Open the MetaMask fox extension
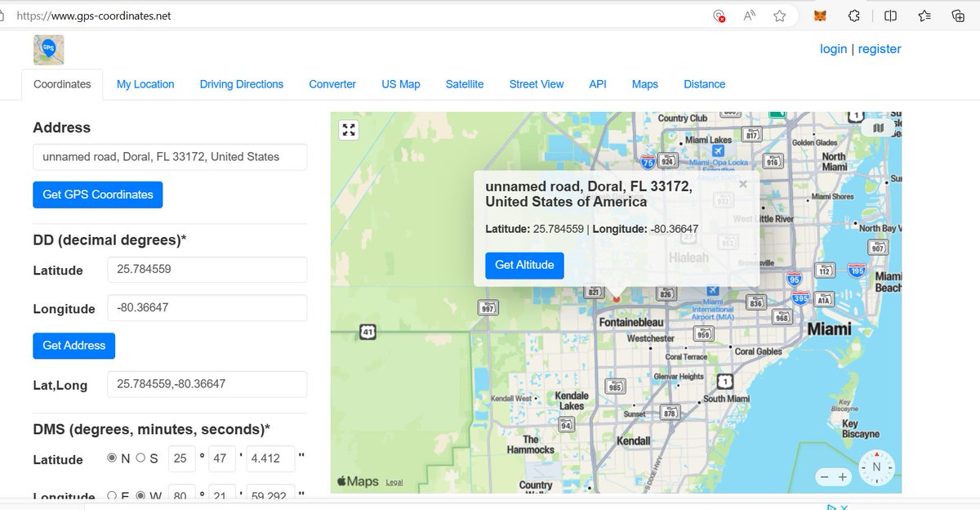 pos(820,16)
